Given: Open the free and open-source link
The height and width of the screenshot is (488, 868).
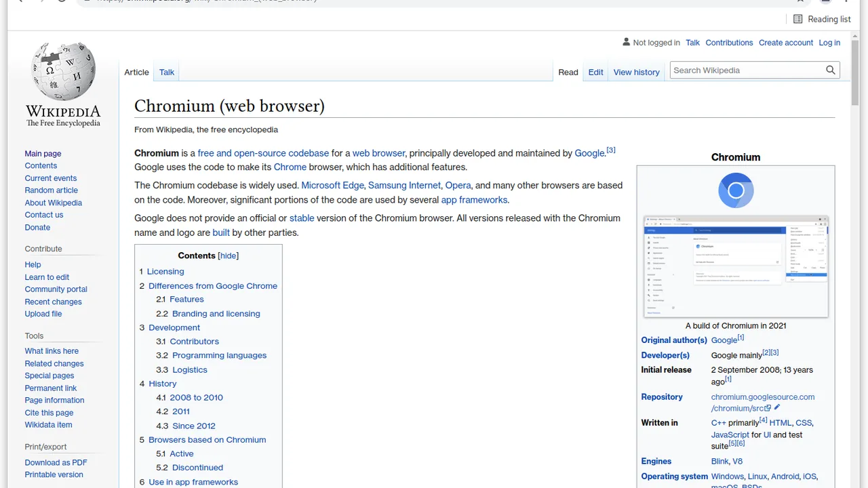Looking at the screenshot, I should 263,153.
